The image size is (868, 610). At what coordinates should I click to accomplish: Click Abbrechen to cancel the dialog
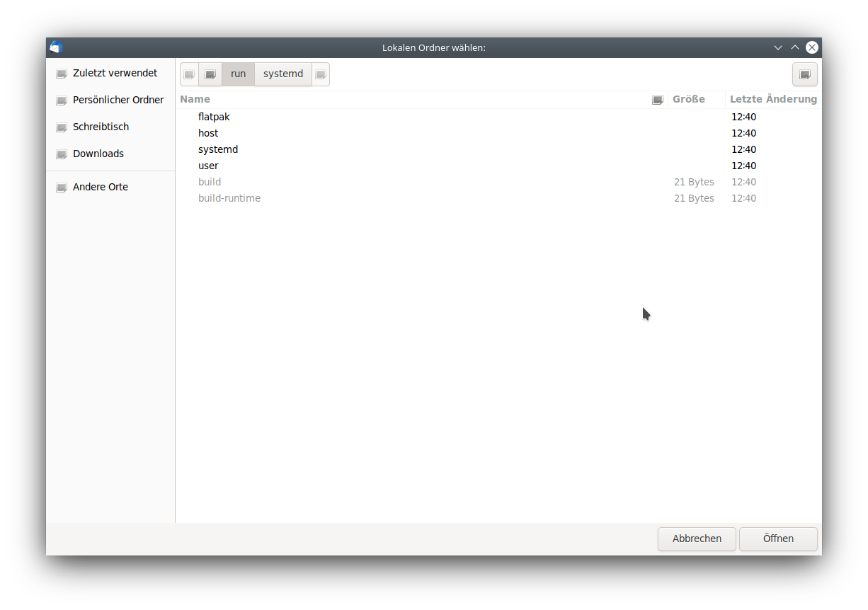[697, 539]
